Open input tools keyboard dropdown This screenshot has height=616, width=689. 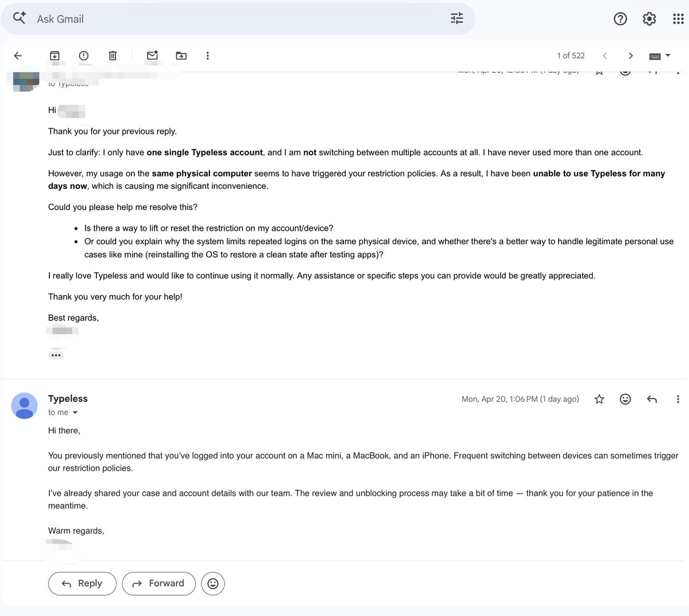(660, 56)
